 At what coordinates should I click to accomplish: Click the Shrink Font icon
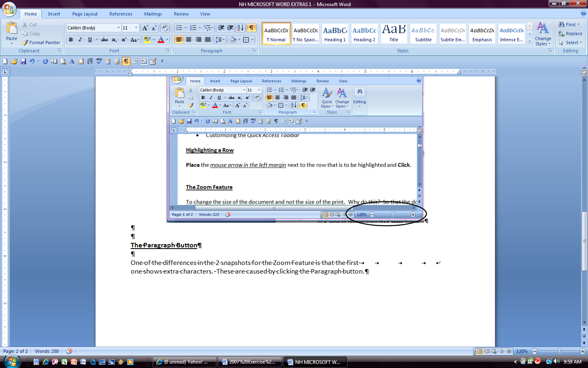154,28
